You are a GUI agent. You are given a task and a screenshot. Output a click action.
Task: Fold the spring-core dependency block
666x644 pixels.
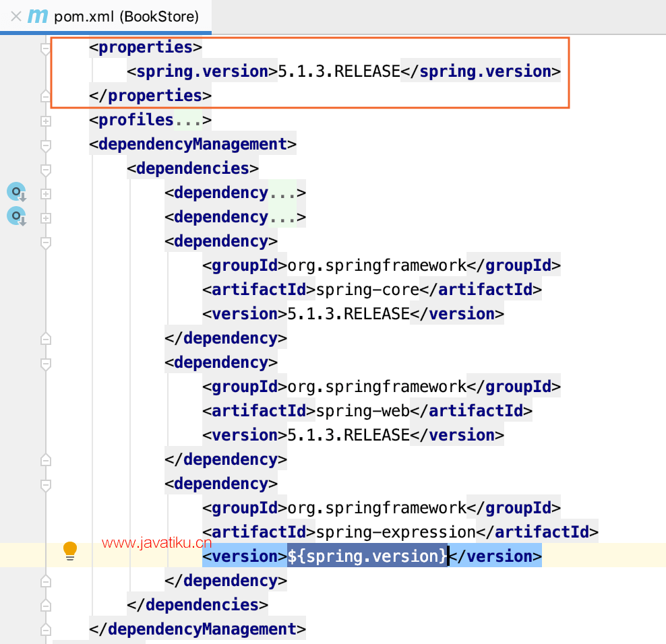(x=46, y=243)
